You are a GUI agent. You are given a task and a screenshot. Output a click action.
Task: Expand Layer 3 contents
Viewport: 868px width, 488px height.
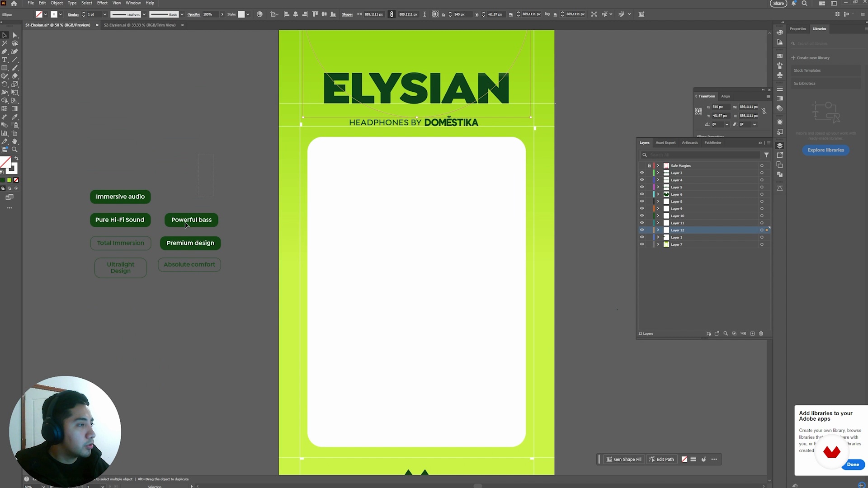(x=658, y=173)
